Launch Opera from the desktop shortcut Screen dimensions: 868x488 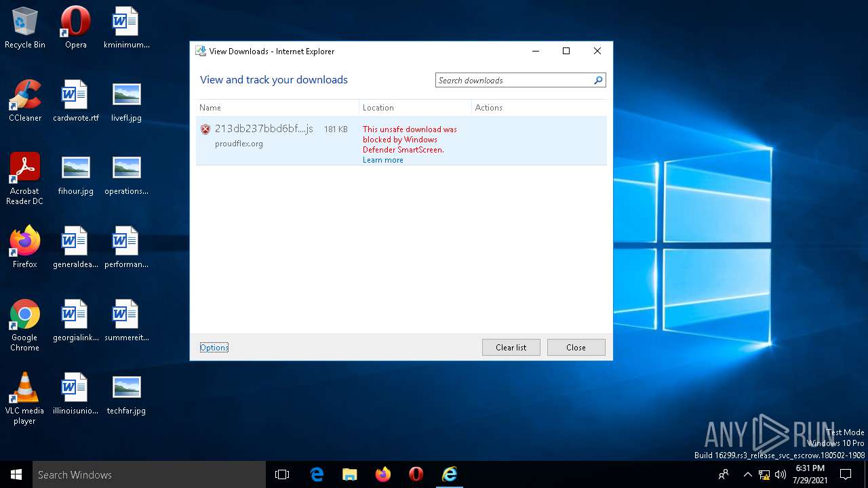tap(75, 28)
